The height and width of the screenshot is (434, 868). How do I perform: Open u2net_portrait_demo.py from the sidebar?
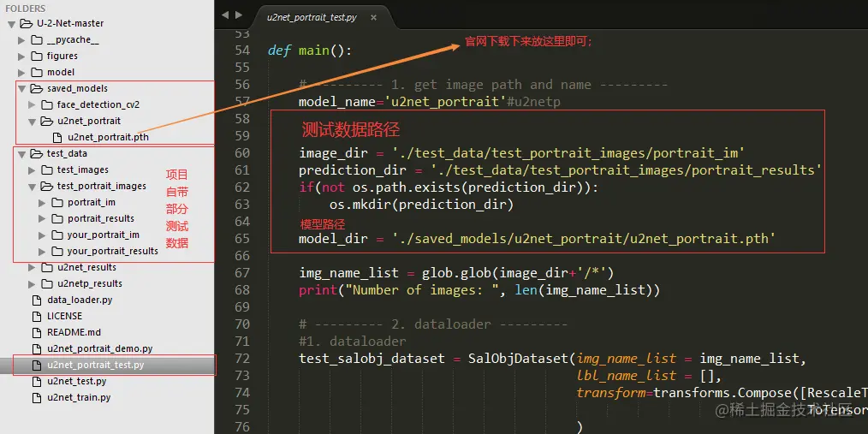pos(99,348)
